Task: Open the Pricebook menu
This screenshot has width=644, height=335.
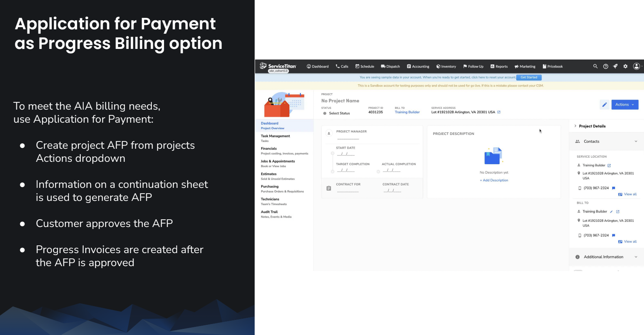Action: tap(553, 66)
